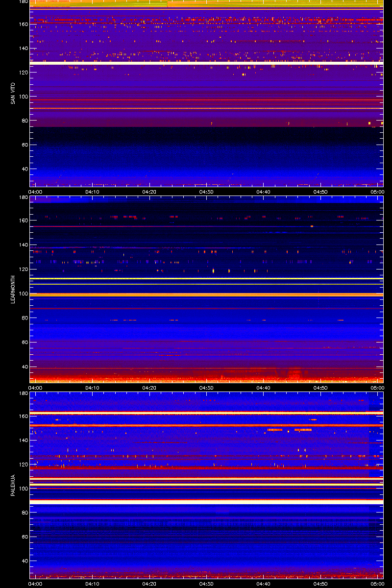Select the 180 frequency tick on Learmonth axis
This screenshot has width=392, height=588.
23,198
